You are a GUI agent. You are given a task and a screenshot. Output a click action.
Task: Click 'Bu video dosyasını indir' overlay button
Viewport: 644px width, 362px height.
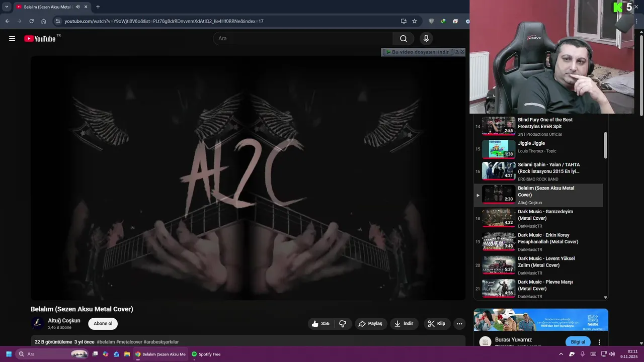tap(417, 52)
